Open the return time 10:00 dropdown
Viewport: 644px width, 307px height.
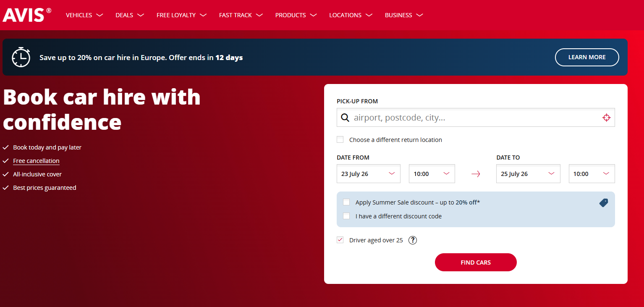tap(592, 174)
